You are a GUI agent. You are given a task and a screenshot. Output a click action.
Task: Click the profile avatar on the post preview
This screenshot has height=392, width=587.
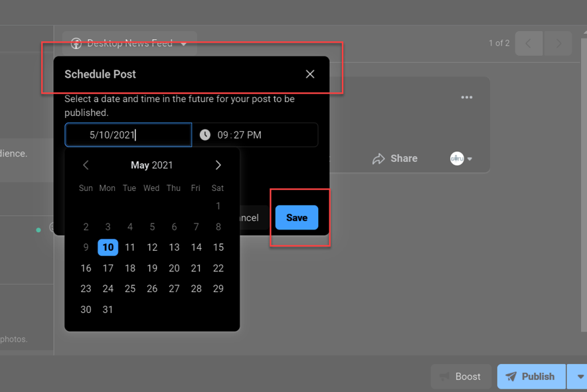pos(457,158)
